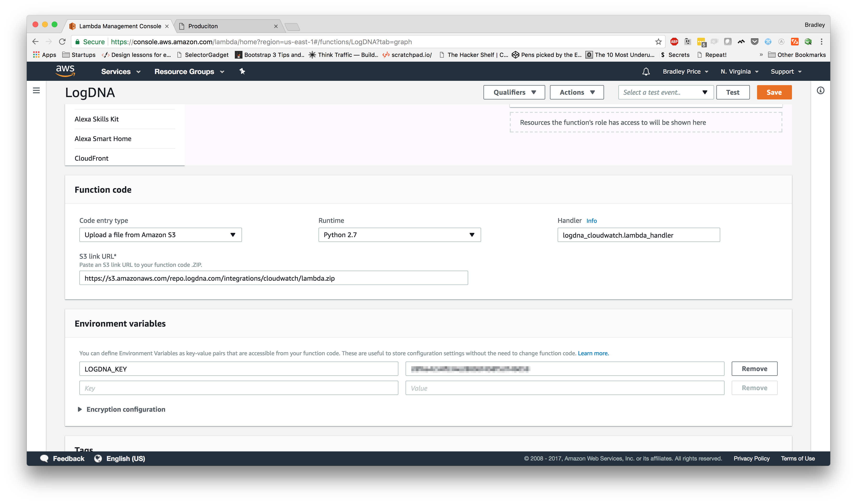Click the Pocket extension icon
The height and width of the screenshot is (504, 857).
755,42
